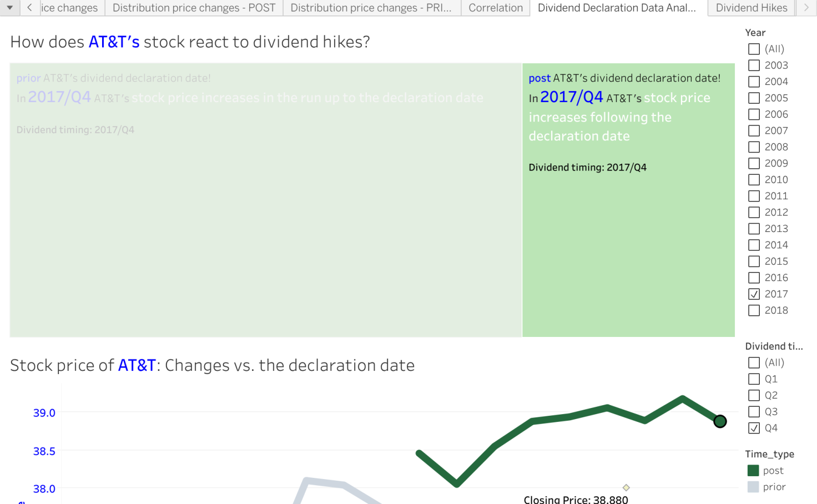Uncheck the 2017 year filter
This screenshot has height=504, width=817.
(754, 294)
